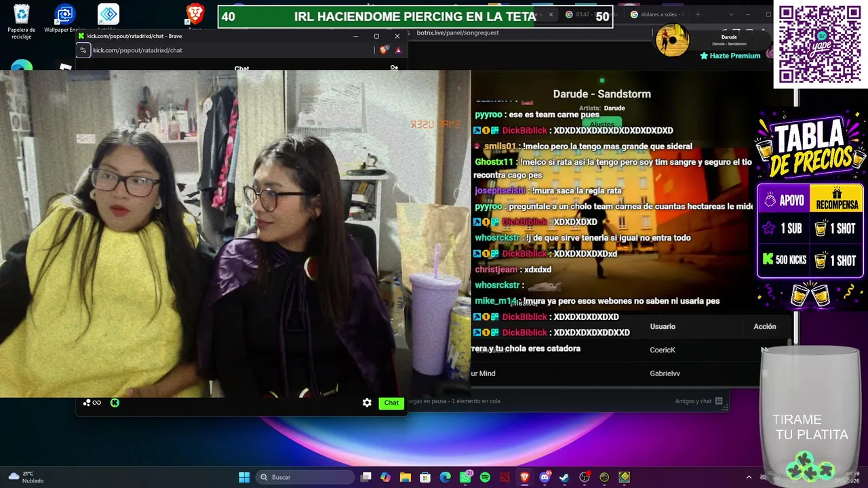Click the Hazte Premium link
Screen dimensions: 868x488
pos(730,56)
